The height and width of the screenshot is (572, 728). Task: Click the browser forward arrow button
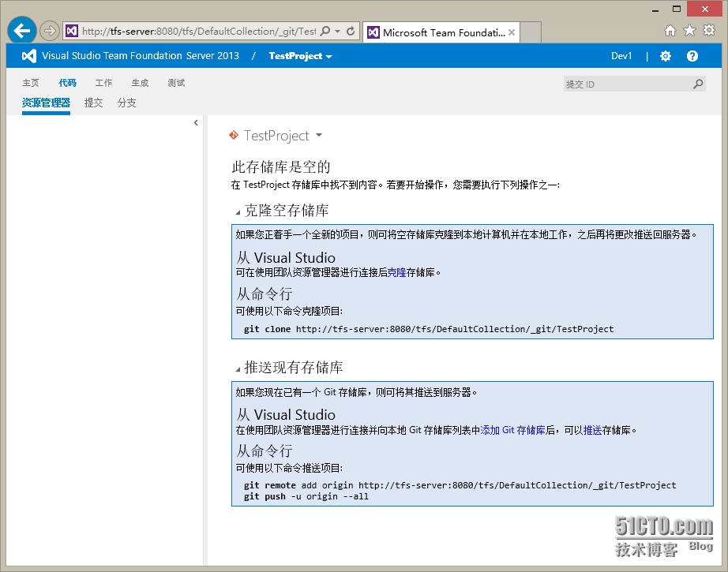pos(49,31)
